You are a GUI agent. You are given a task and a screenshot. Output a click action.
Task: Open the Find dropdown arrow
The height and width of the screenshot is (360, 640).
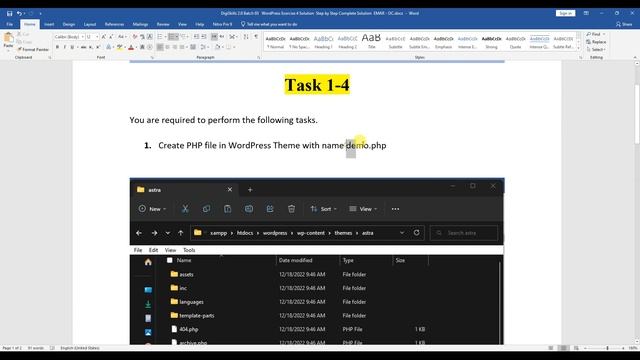[604, 34]
